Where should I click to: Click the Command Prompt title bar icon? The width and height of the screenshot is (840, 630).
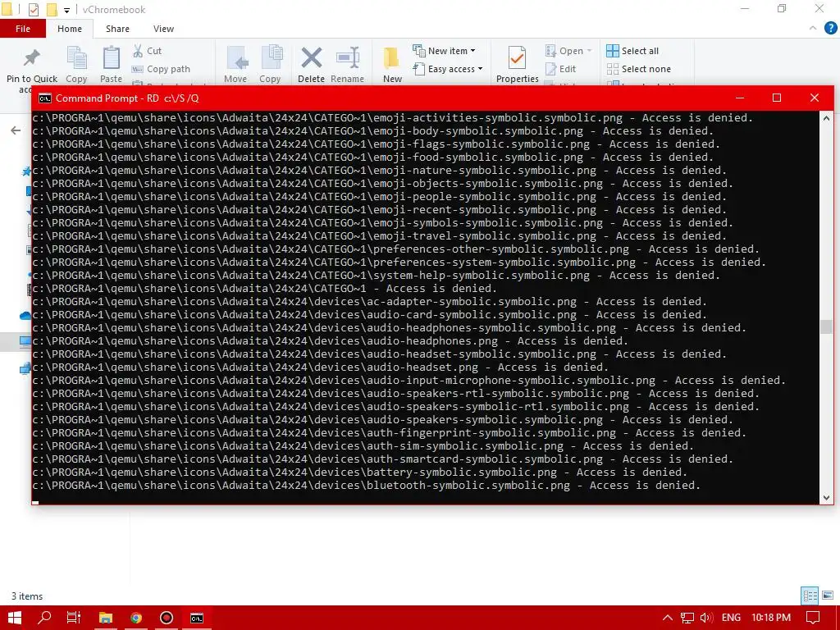(45, 98)
